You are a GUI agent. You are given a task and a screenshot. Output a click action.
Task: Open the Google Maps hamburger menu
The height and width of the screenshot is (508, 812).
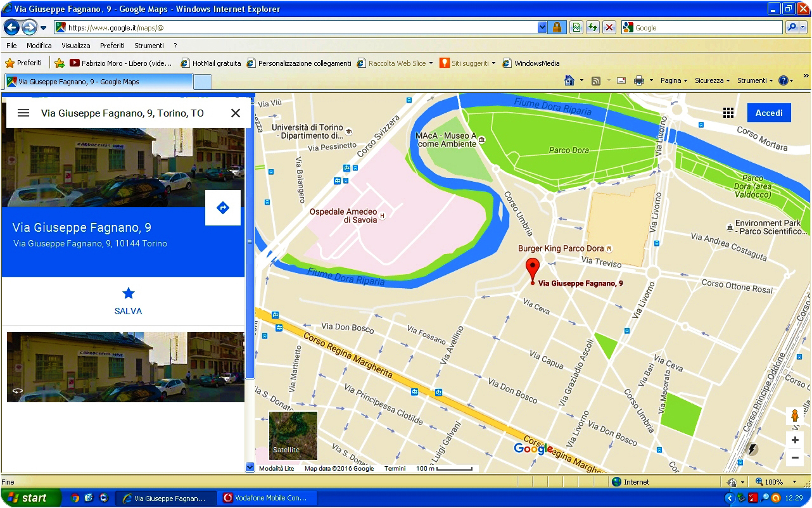tap(23, 113)
